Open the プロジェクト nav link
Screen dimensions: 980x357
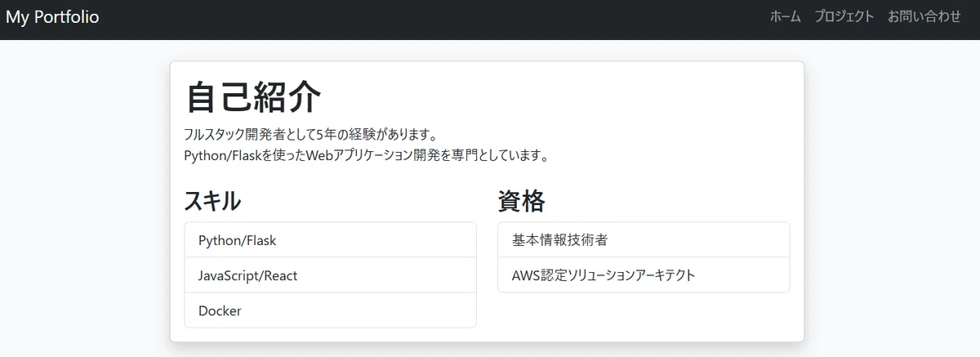pos(844,16)
